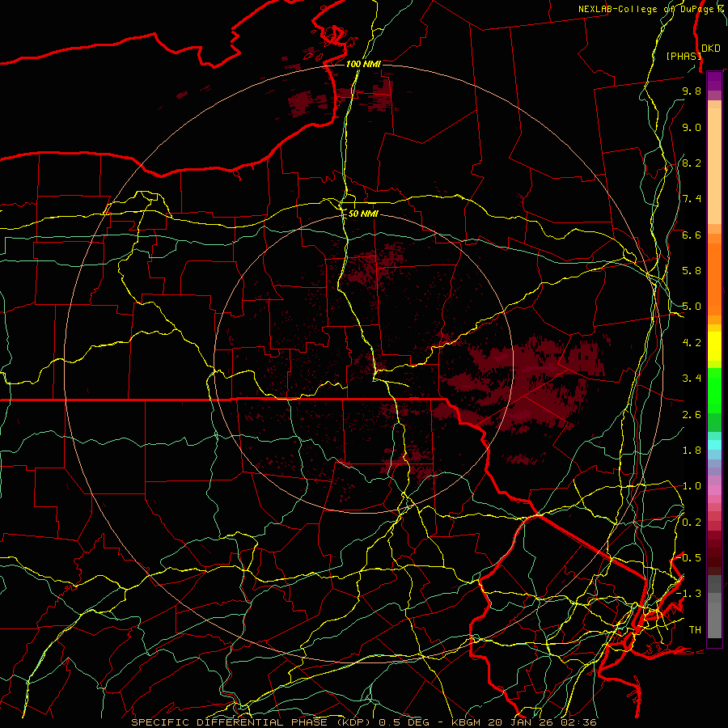Click the 100 NMI range ring label
This screenshot has width=728, height=728.
(363, 64)
